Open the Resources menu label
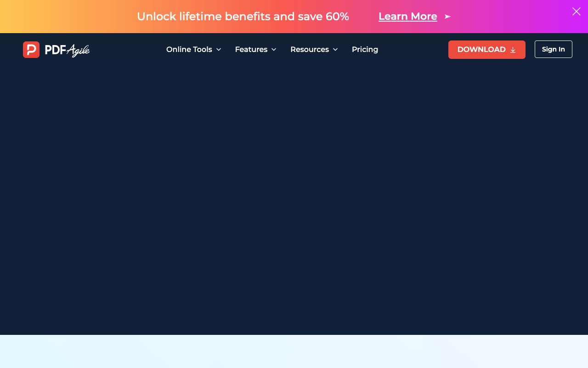The height and width of the screenshot is (368, 588). (309, 49)
